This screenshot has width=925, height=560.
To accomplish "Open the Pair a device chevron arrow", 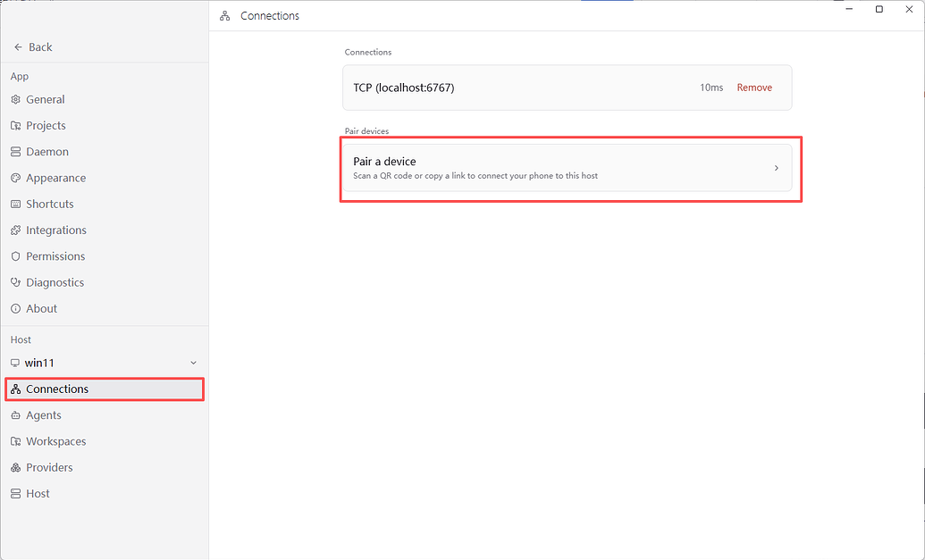I will point(777,168).
